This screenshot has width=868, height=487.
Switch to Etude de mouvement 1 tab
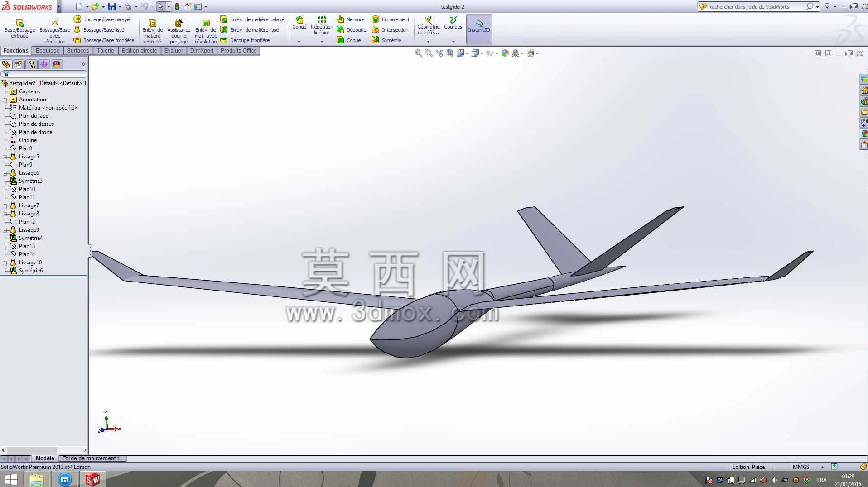coord(92,458)
